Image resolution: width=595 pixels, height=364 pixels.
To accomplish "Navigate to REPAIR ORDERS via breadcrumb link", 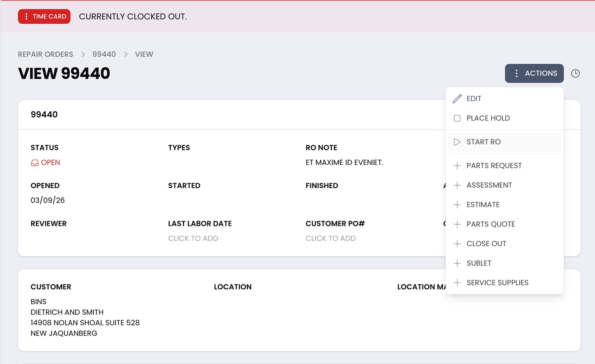I will 45,54.
